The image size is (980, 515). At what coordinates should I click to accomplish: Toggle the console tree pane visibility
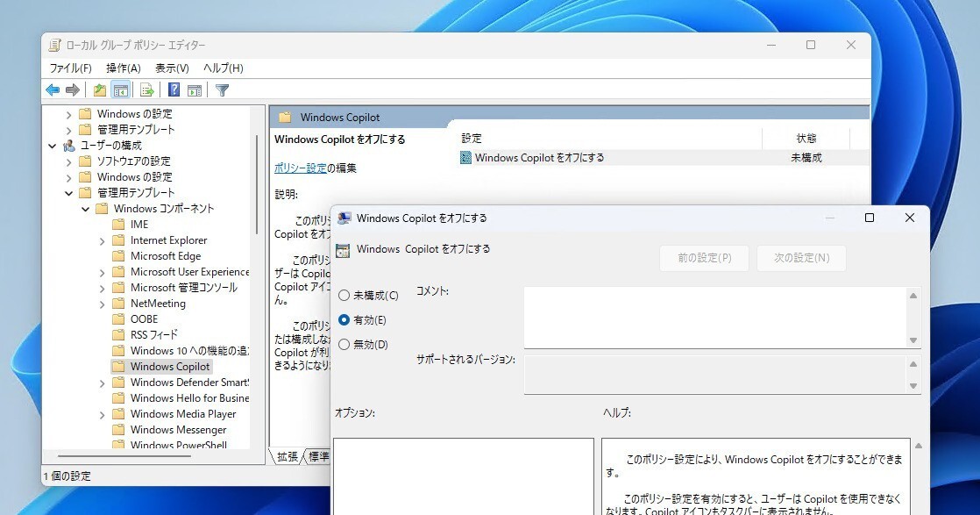coord(119,89)
